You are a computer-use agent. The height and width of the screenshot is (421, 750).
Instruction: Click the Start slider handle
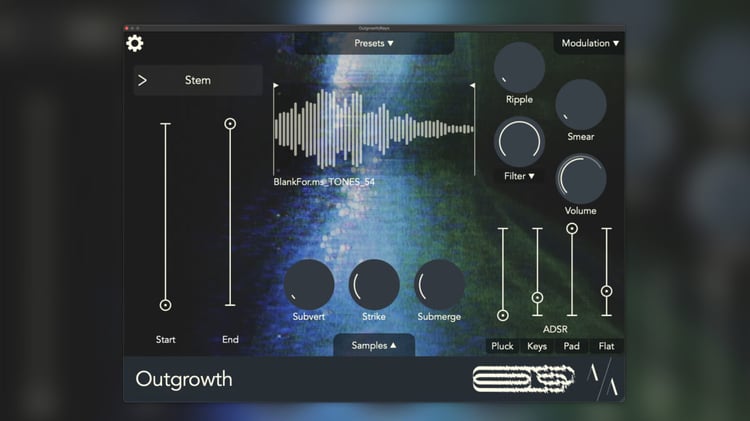pyautogui.click(x=165, y=305)
